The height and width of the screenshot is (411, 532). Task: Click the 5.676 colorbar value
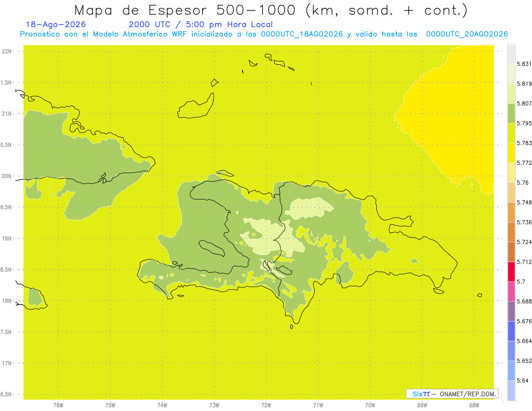pos(524,321)
